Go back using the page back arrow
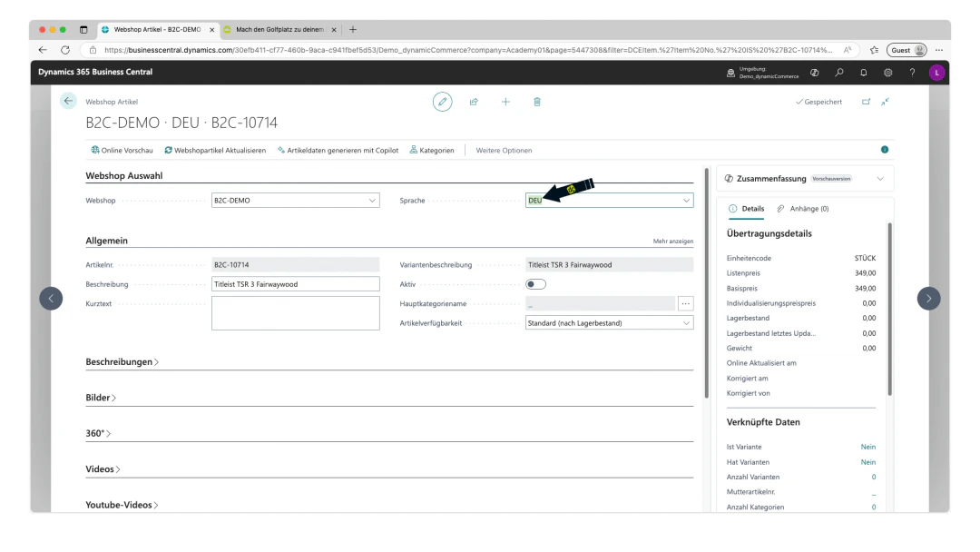This screenshot has height=552, width=980. pos(68,101)
